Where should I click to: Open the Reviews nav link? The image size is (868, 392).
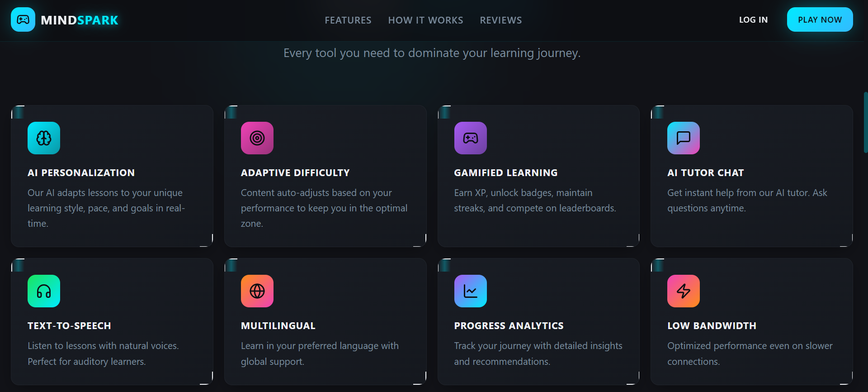click(501, 20)
